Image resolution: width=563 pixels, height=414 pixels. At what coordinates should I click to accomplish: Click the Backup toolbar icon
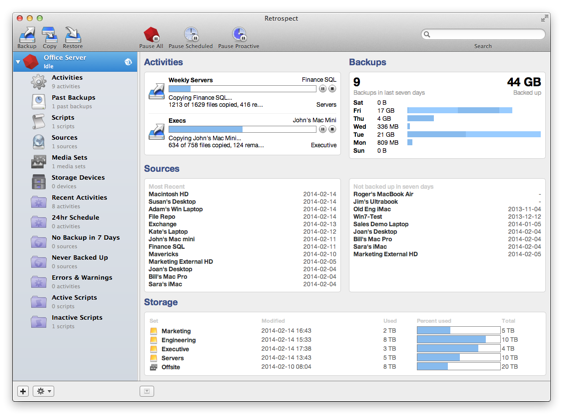(x=27, y=35)
